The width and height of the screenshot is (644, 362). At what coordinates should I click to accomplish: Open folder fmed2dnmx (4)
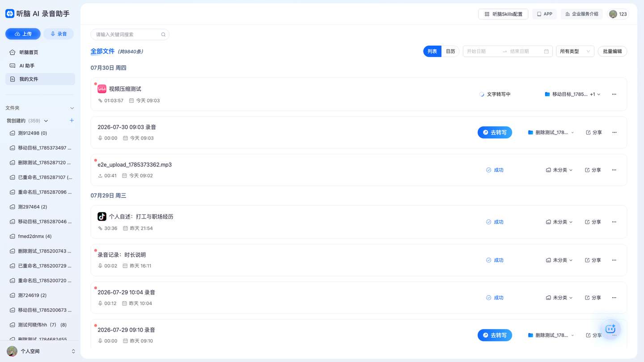click(x=40, y=236)
